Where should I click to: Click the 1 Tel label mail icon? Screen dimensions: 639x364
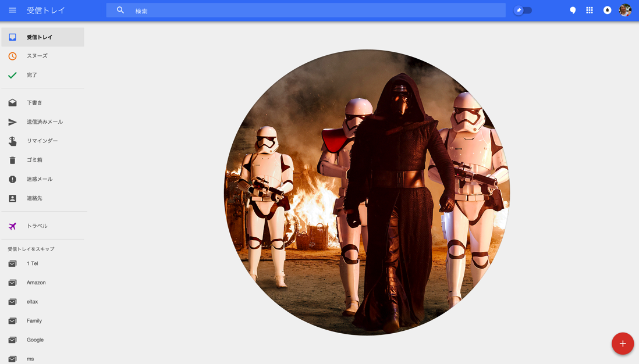tap(13, 264)
